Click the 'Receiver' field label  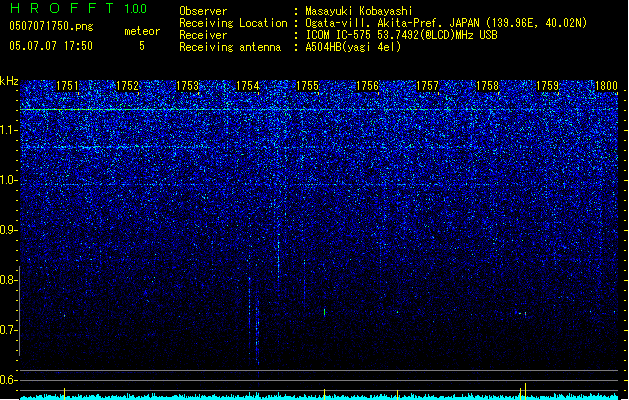[203, 35]
